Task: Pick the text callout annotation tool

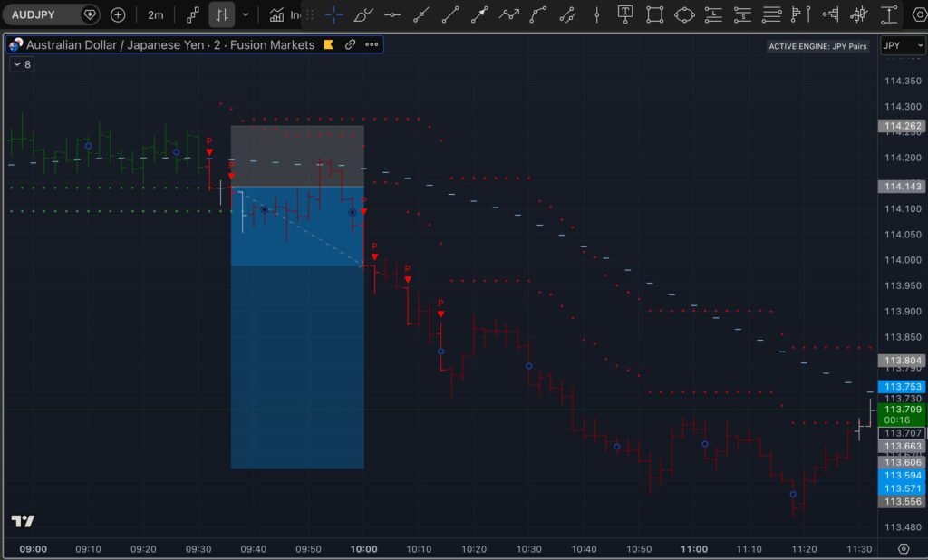Action: (625, 14)
